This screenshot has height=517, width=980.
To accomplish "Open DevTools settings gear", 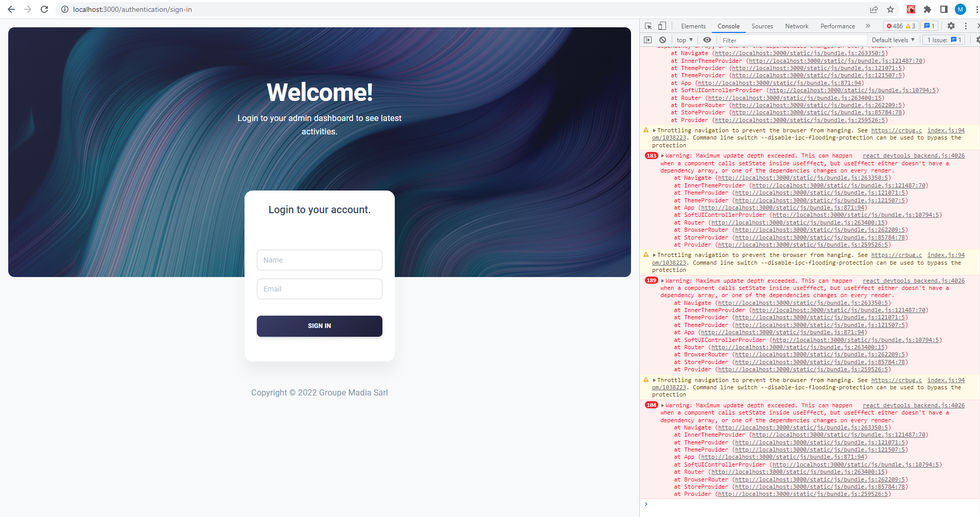I will 951,26.
